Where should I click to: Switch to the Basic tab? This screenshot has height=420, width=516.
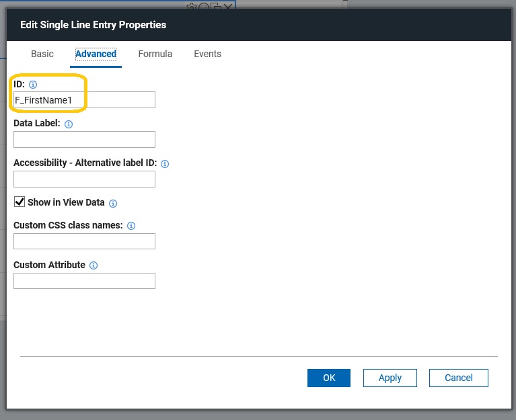[x=42, y=54]
